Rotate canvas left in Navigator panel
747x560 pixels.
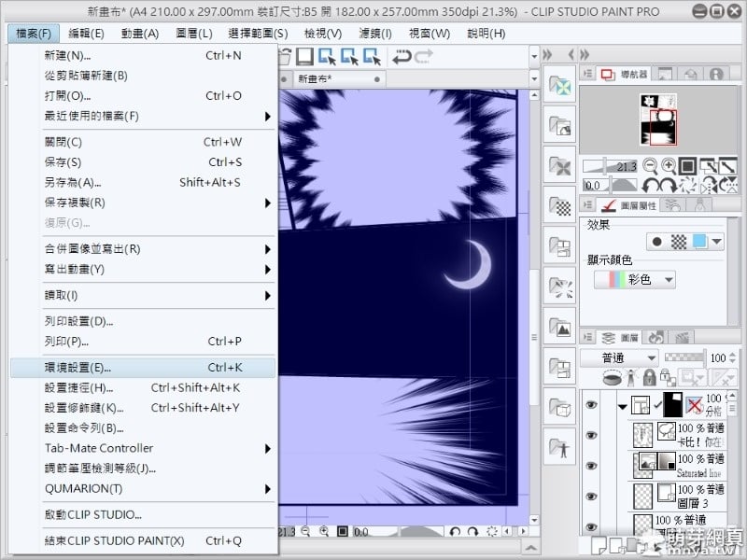point(650,185)
